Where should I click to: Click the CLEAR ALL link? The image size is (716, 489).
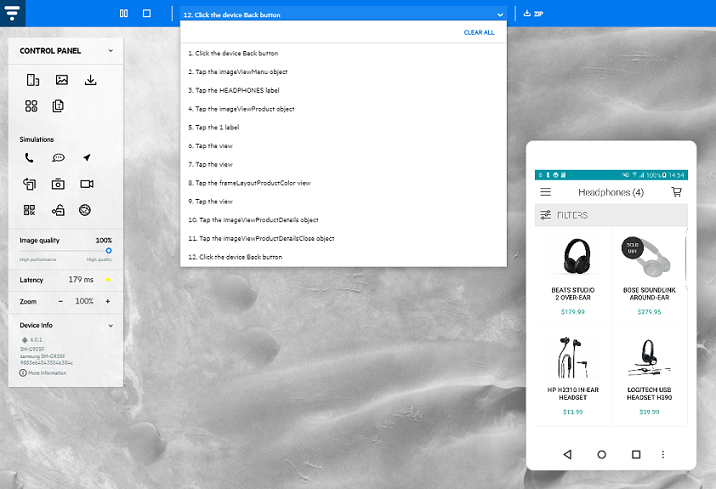(x=478, y=33)
